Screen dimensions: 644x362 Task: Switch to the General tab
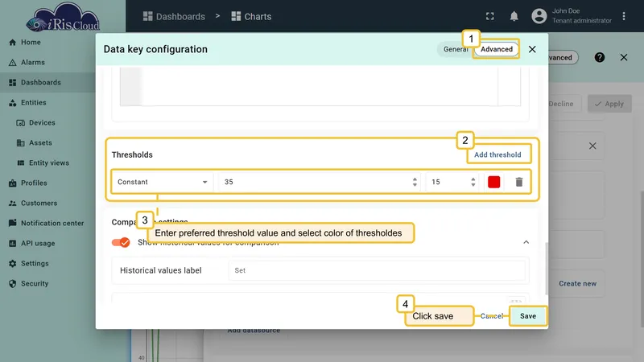coord(455,49)
